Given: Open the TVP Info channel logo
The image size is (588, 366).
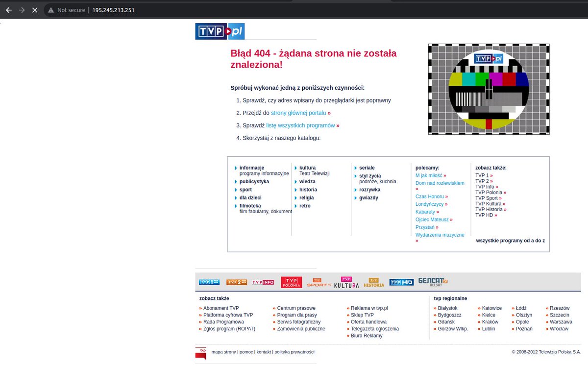Looking at the screenshot, I should 263,282.
